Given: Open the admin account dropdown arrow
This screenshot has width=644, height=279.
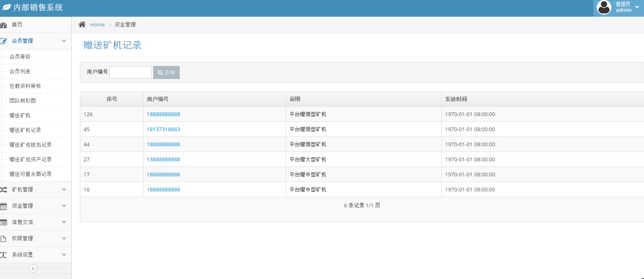Looking at the screenshot, I should click(x=637, y=7).
